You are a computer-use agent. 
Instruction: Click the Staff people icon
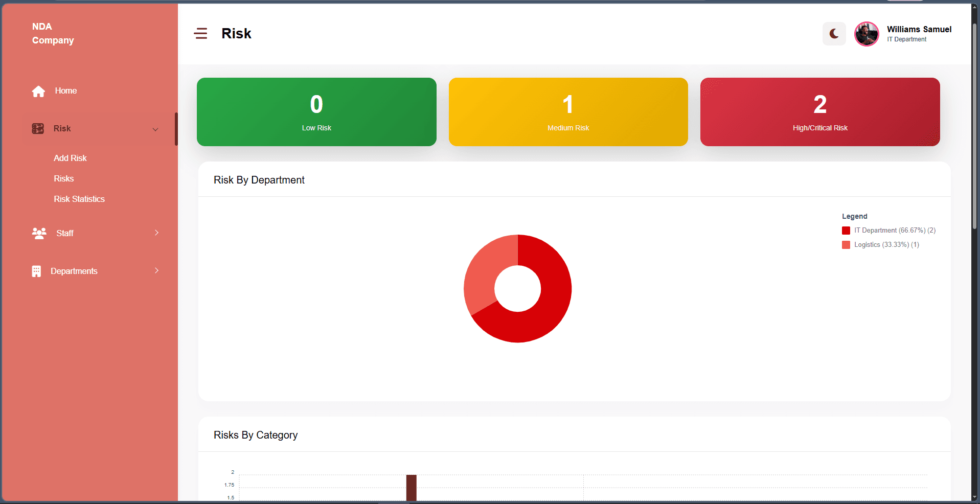click(39, 233)
